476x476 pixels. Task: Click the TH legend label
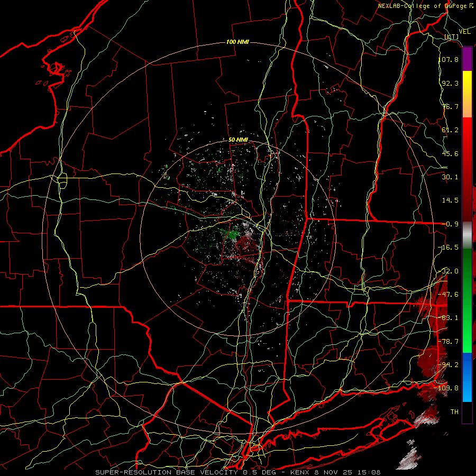pyautogui.click(x=454, y=412)
